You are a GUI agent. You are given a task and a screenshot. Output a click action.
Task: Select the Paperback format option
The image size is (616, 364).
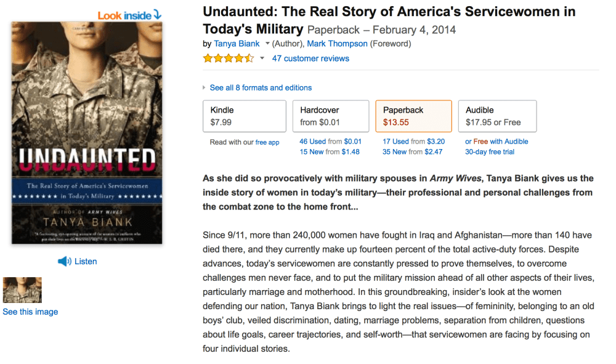pyautogui.click(x=413, y=116)
